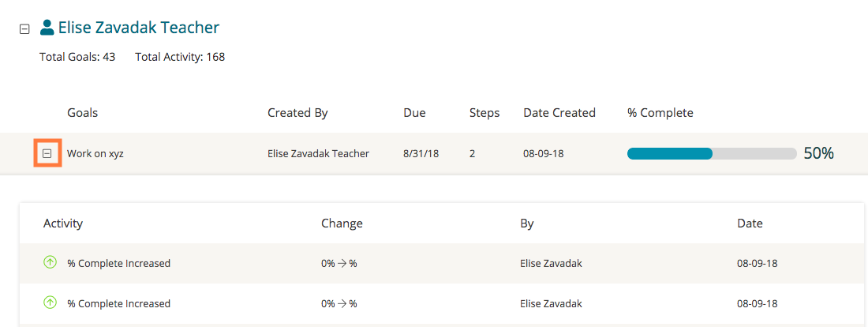Click the Activity column header
This screenshot has width=868, height=327.
pyautogui.click(x=63, y=224)
